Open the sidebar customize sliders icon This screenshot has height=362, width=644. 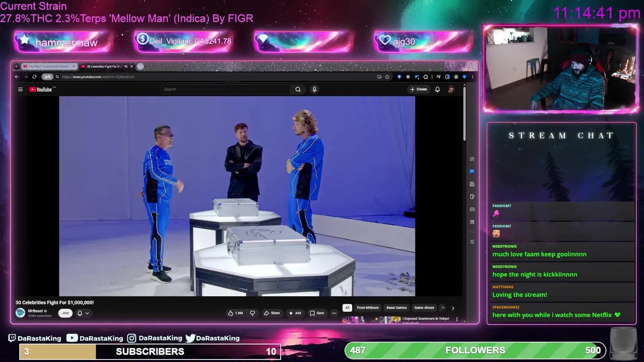[x=472, y=242]
